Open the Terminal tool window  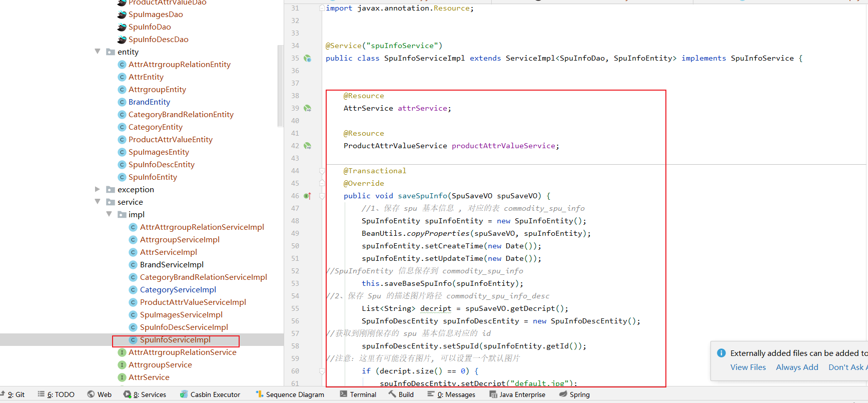pos(358,394)
